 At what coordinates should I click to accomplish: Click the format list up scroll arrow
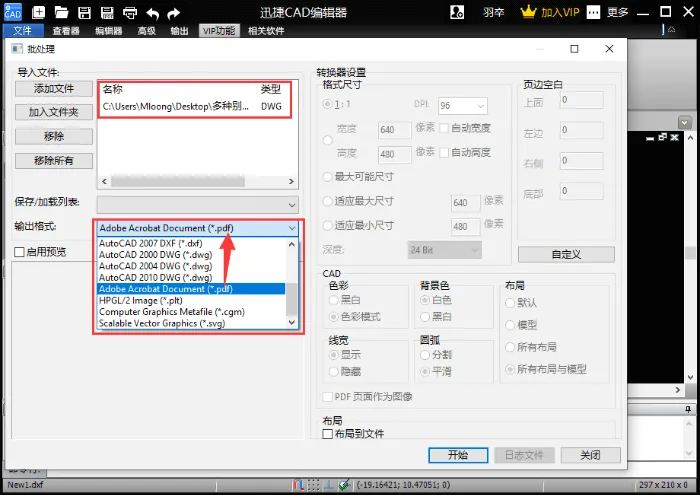tap(292, 244)
